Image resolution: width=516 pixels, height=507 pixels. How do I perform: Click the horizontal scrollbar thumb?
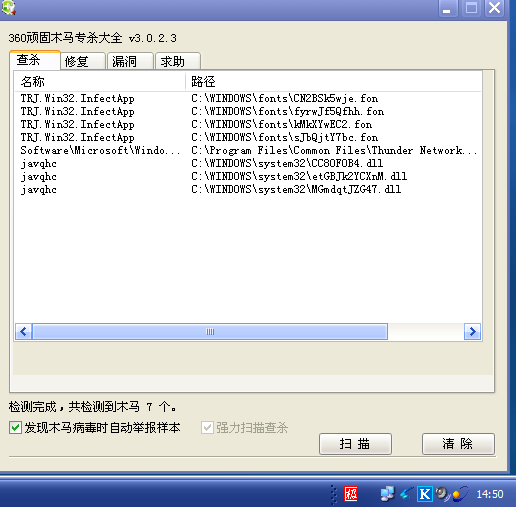210,331
